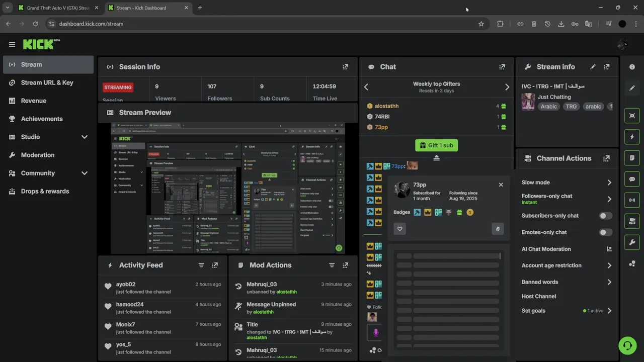Open Stream URL & Key page
The image size is (644, 362).
coord(48,82)
